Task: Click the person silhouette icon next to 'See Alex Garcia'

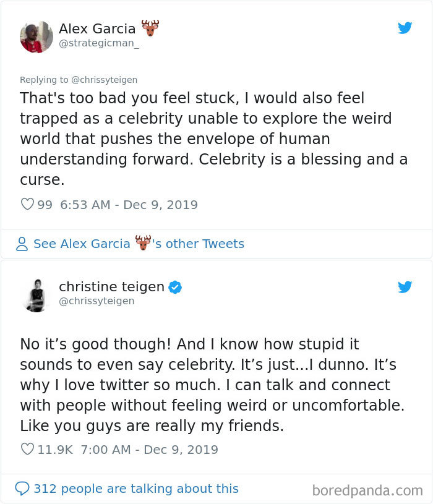Action: (22, 244)
